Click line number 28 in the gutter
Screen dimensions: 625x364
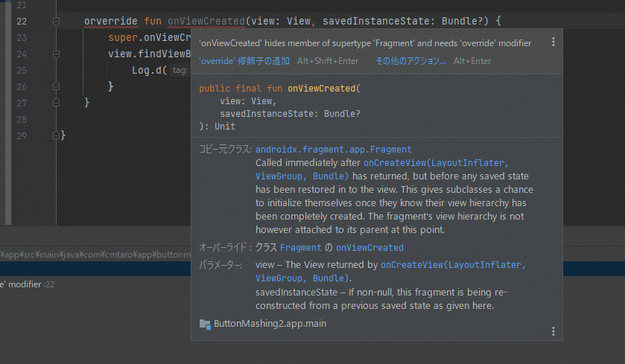[x=22, y=120]
